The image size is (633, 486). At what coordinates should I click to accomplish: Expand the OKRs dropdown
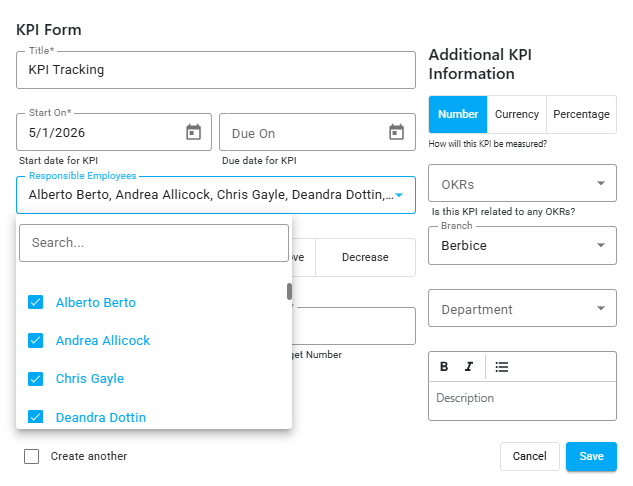click(522, 183)
